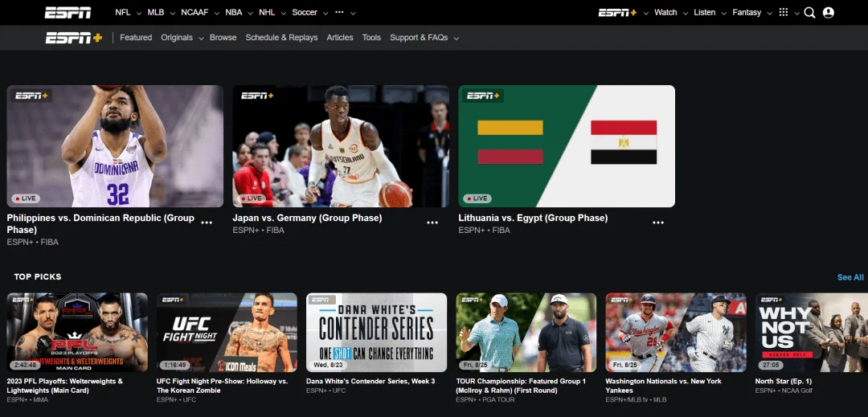Image resolution: width=868 pixels, height=417 pixels.
Task: Open the 2023 PFL Playoffs thumbnail
Action: (x=77, y=333)
